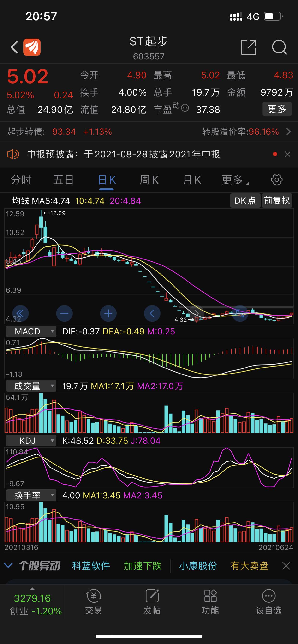The height and width of the screenshot is (644, 298).
Task: Open the search magnifier icon
Action: coord(279,47)
